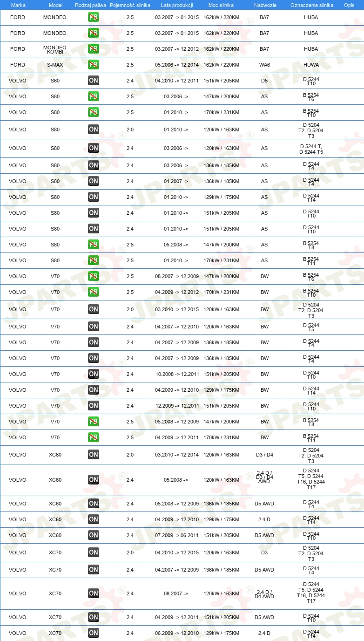The width and height of the screenshot is (364, 641).
Task: Click ON icon in XC70 2.0 row
Action: pos(94,552)
